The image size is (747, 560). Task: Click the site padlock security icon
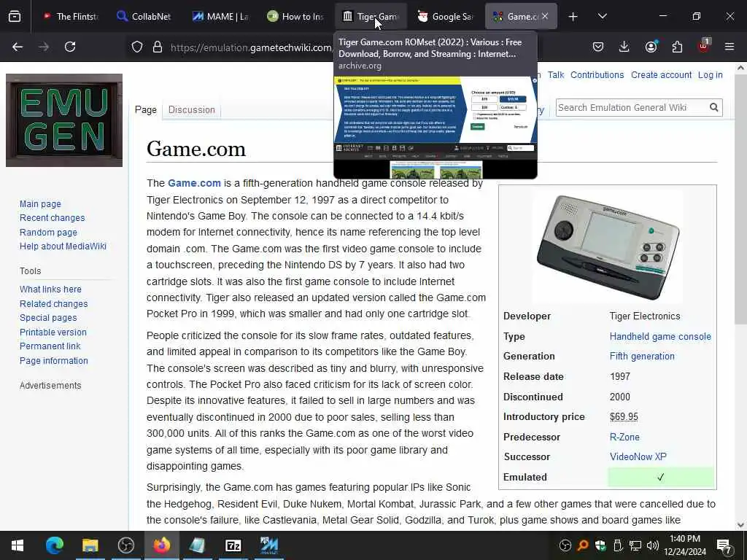tap(158, 47)
